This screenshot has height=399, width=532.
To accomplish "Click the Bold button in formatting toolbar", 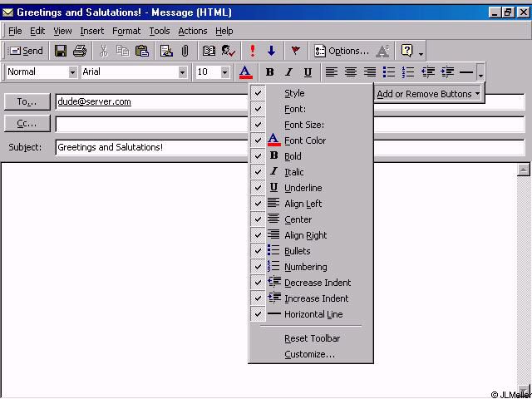I will click(x=269, y=72).
